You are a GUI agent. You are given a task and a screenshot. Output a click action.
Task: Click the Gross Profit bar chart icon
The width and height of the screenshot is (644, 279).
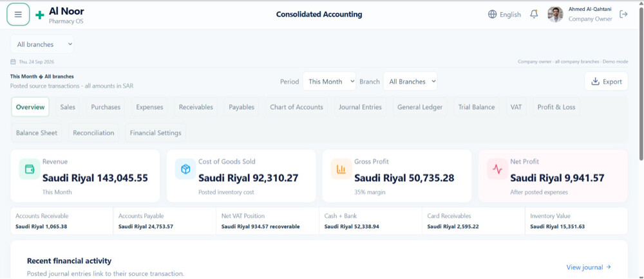pyautogui.click(x=341, y=169)
